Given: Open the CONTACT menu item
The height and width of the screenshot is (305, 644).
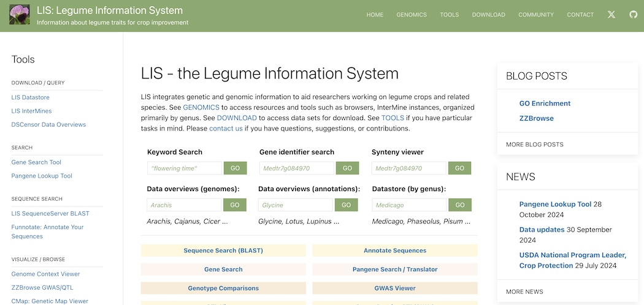Looking at the screenshot, I should point(580,15).
